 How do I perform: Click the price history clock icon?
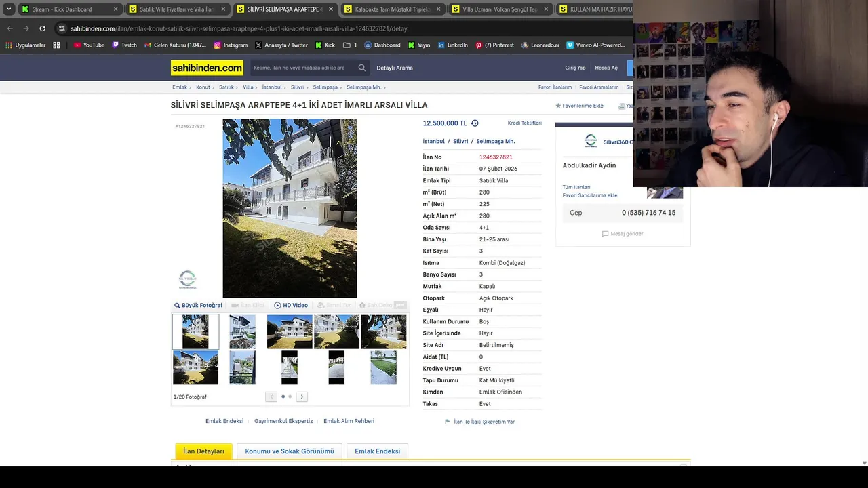tap(475, 123)
